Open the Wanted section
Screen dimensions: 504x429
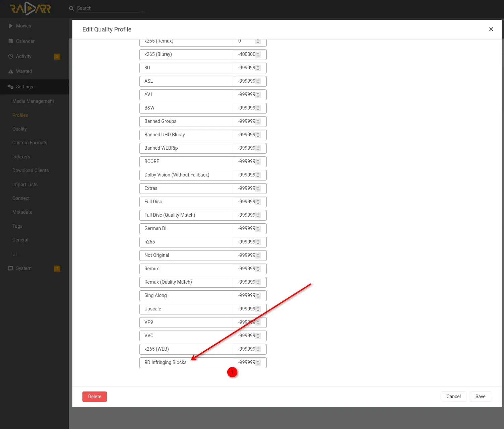tap(35, 71)
